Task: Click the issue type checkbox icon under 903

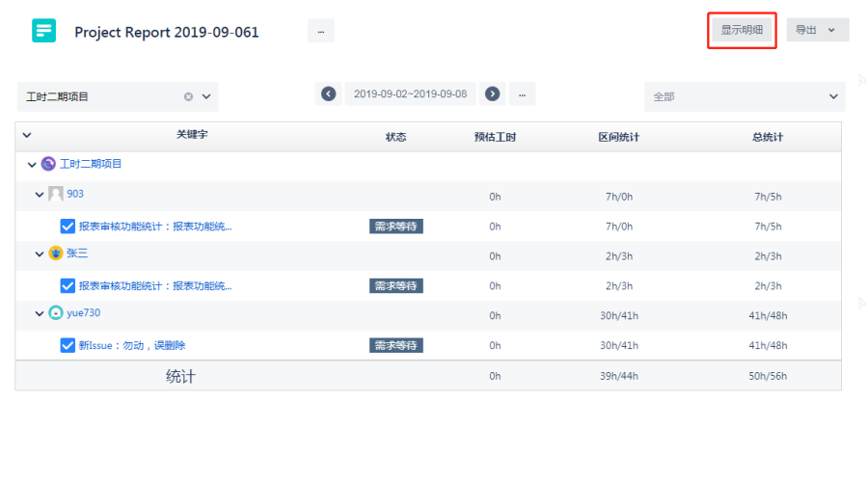Action: [x=68, y=227]
